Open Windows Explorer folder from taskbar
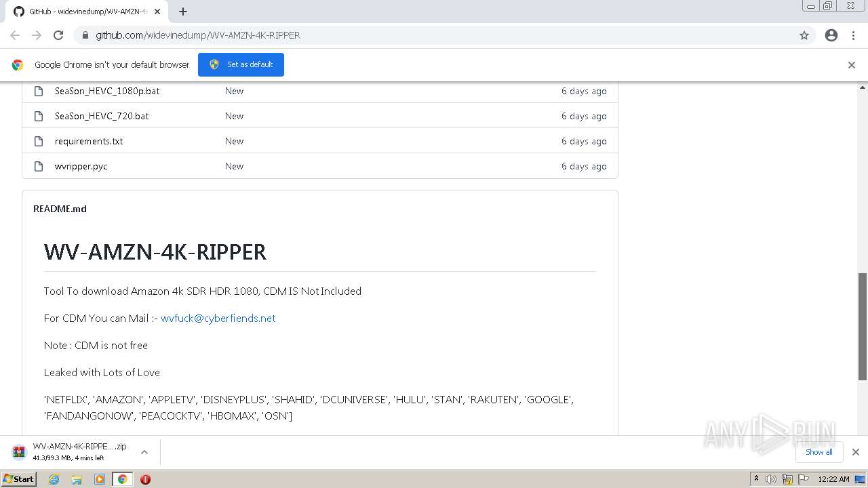868x488 pixels. pyautogui.click(x=77, y=479)
